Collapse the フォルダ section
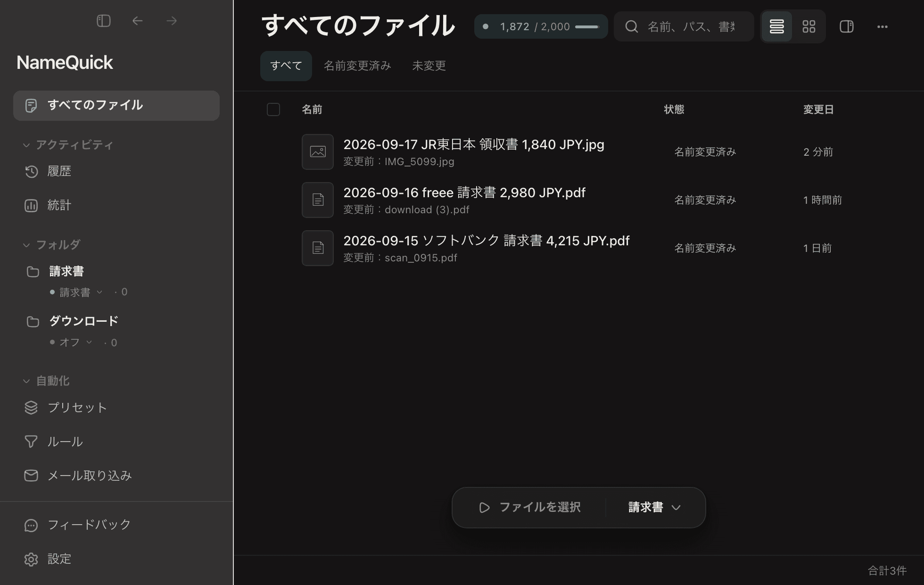The height and width of the screenshot is (585, 924). coord(52,245)
